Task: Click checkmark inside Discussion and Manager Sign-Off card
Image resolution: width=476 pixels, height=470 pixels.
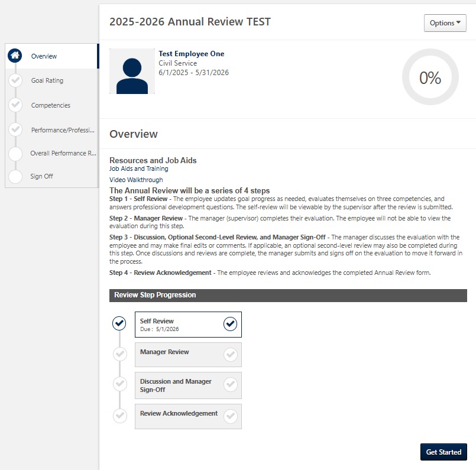Action: (231, 384)
